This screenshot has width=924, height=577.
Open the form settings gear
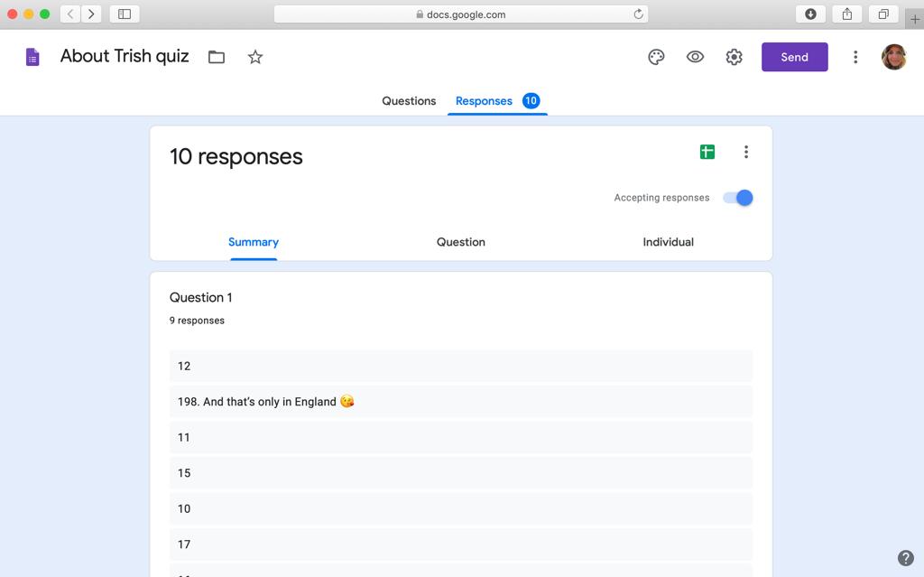point(735,57)
